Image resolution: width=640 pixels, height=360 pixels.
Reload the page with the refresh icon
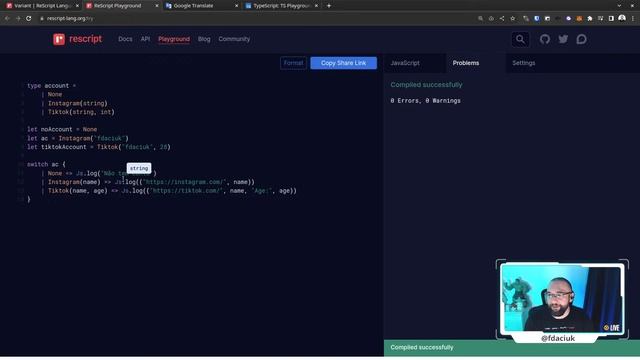29,18
